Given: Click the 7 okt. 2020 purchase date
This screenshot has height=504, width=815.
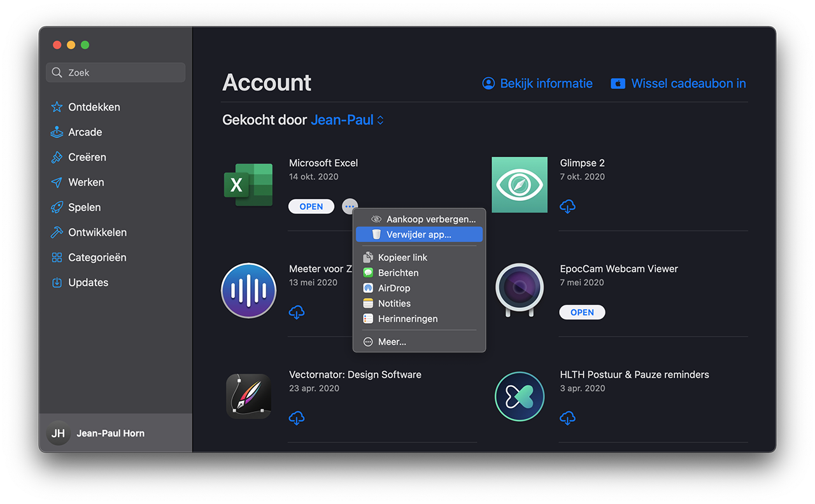Looking at the screenshot, I should pos(583,176).
